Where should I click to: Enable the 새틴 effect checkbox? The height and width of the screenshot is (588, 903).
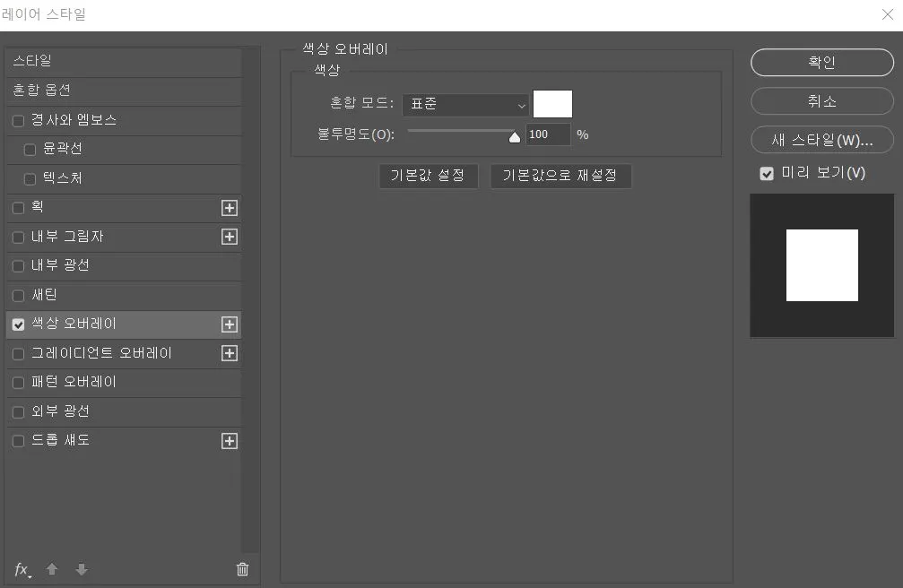coord(18,295)
